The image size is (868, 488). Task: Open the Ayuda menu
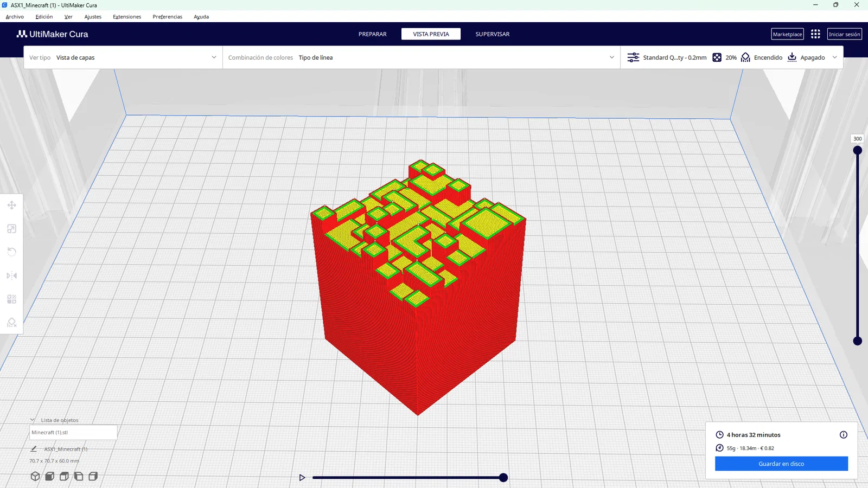click(201, 17)
